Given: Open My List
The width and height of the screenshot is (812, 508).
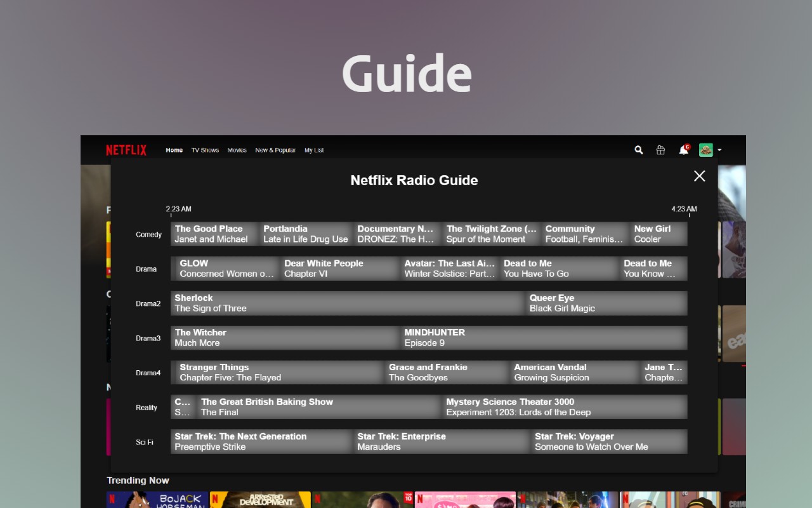Looking at the screenshot, I should (x=314, y=150).
